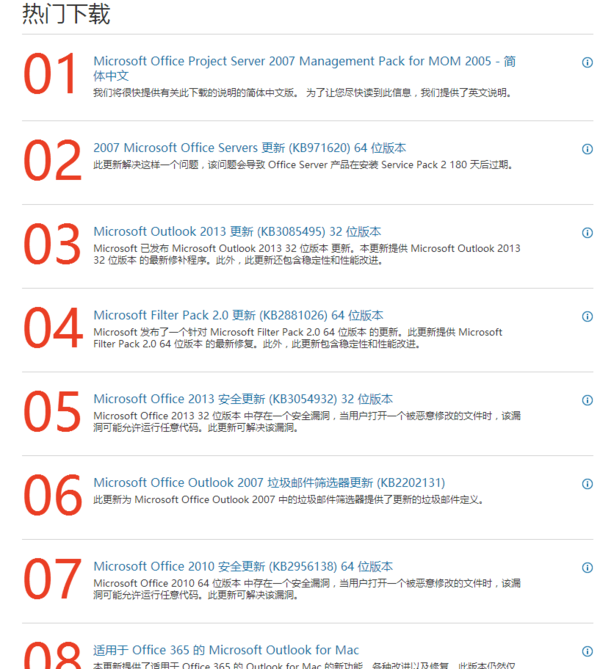Screen dimensions: 600x669
Task: Open 适用于 Office 365 的 Microsoft Outlook for Mac link
Action: click(x=226, y=650)
